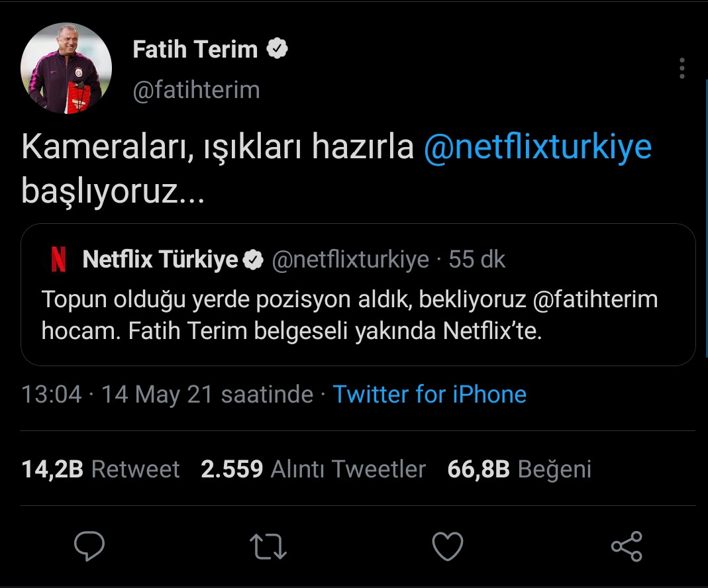Click the Twitter for iPhone source link

coord(430,394)
